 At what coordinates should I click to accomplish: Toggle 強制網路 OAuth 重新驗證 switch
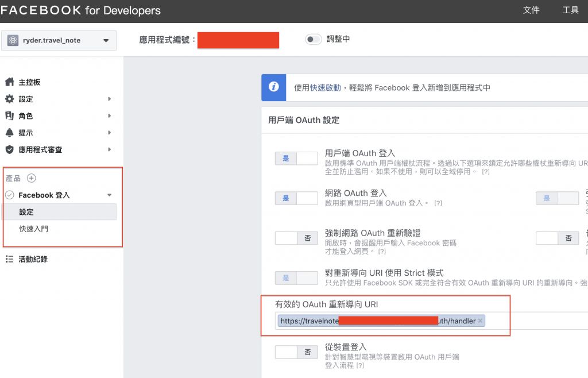pyautogui.click(x=297, y=238)
